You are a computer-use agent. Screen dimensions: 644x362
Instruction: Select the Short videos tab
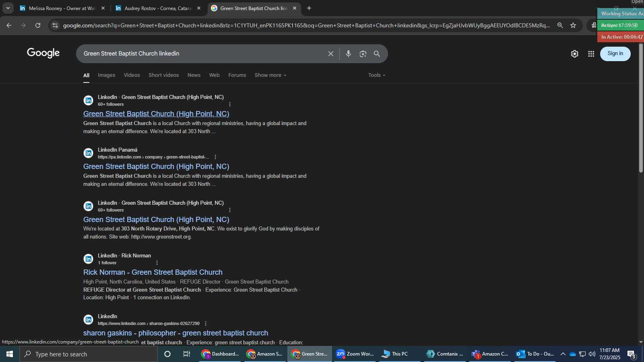[x=164, y=75]
